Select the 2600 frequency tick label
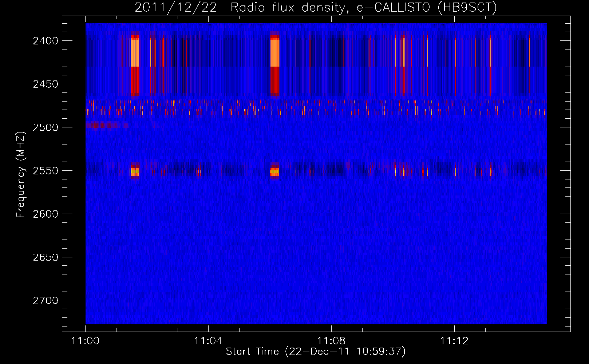Image resolution: width=589 pixels, height=364 pixels. (46, 214)
